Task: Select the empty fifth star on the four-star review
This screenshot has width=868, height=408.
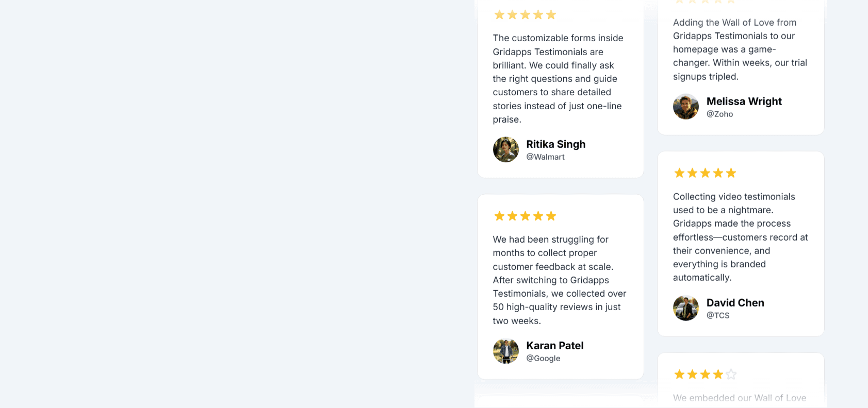Action: [731, 374]
